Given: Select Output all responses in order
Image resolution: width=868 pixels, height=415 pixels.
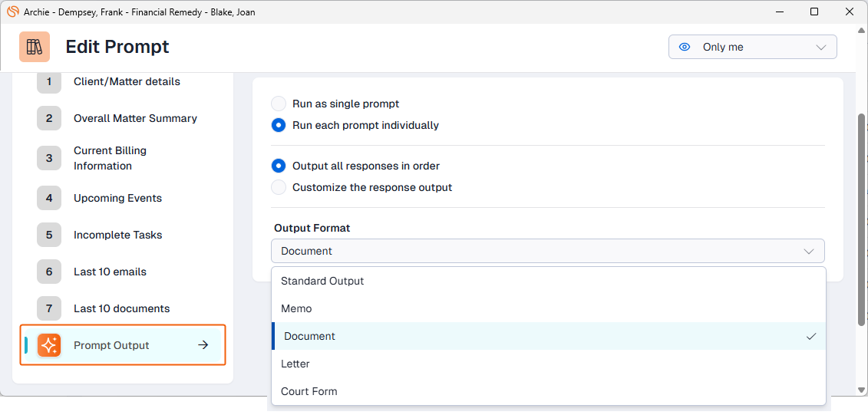Looking at the screenshot, I should (x=279, y=166).
